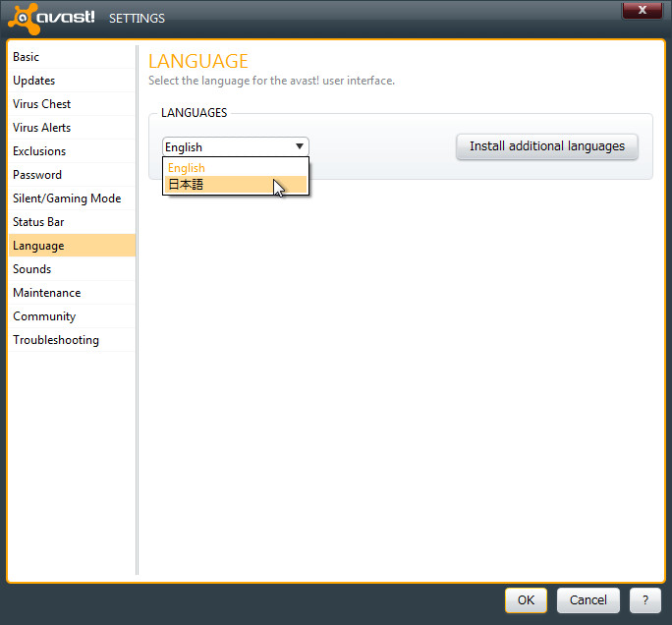Go to Community settings
The width and height of the screenshot is (672, 625).
[x=72, y=316]
